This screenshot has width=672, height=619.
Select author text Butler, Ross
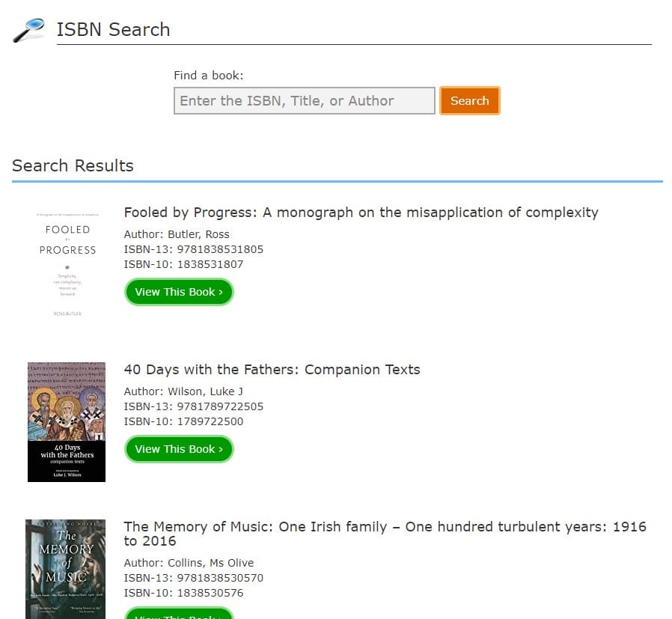[x=198, y=234]
